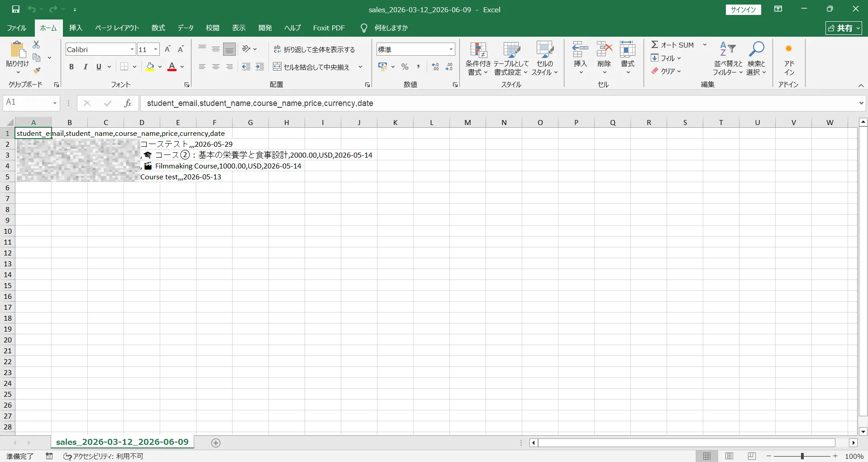Switch to Normal view in status bar
Image resolution: width=868 pixels, height=462 pixels.
(x=707, y=456)
